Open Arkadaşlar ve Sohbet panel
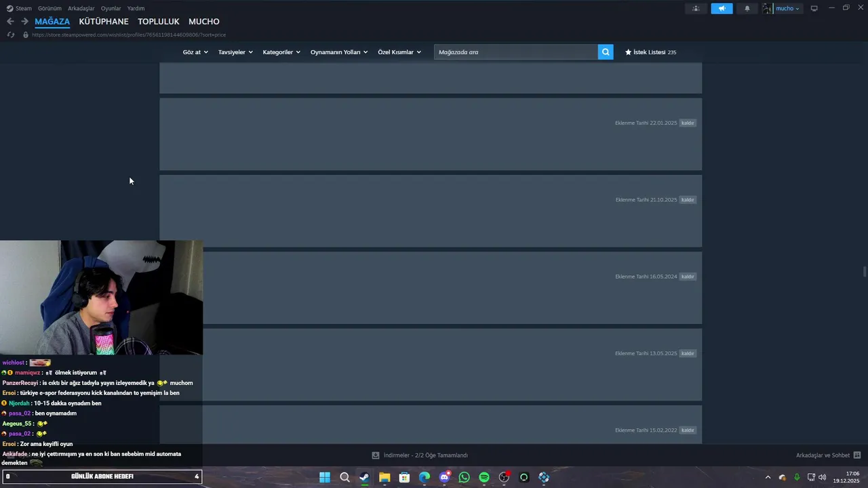Image resolution: width=868 pixels, height=488 pixels. tap(828, 455)
